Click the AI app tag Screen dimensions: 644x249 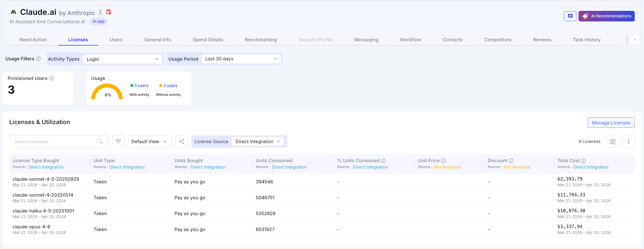pos(99,21)
